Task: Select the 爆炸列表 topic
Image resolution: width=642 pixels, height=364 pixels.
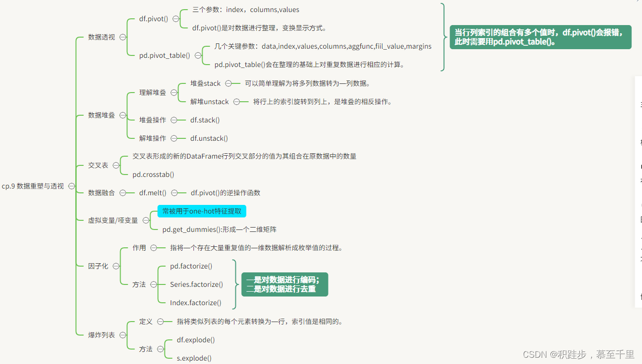Action: coord(101,335)
